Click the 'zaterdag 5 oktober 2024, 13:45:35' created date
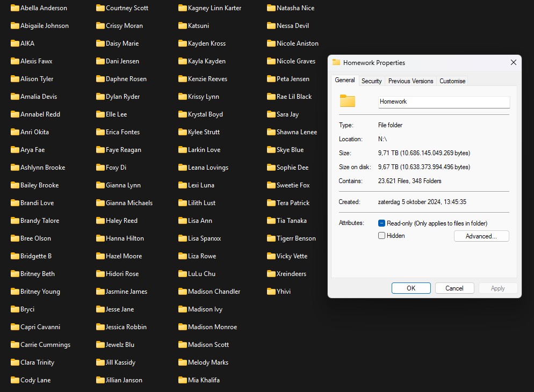 422,201
